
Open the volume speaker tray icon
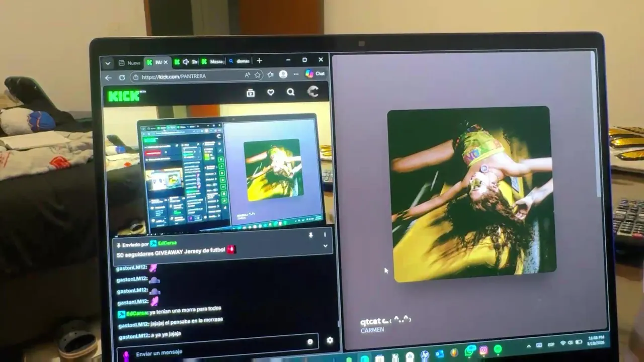pos(571,343)
